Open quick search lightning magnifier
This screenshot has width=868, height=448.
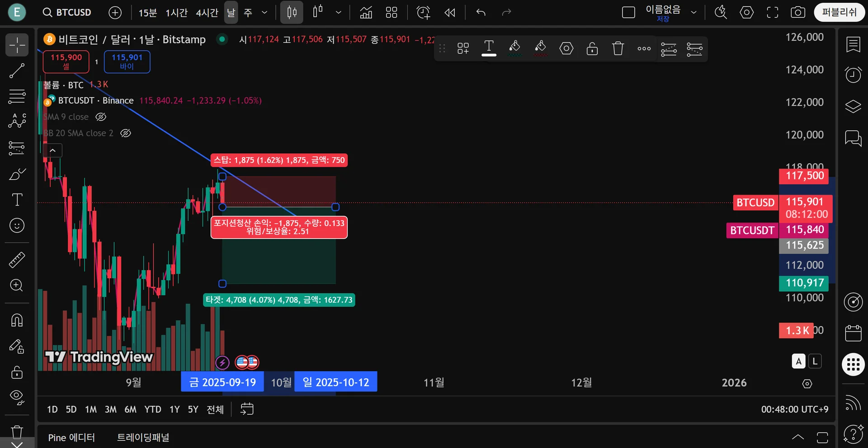click(721, 13)
